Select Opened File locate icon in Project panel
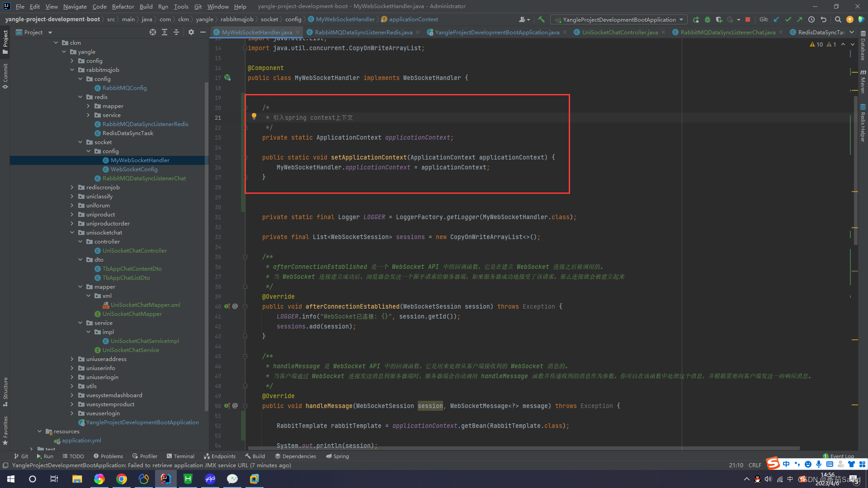Screen dimensions: 868x488 click(153, 32)
